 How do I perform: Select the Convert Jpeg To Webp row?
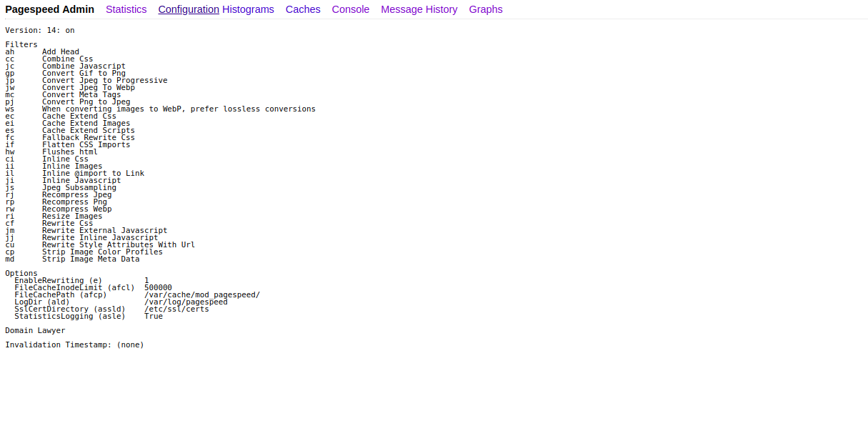click(x=70, y=87)
